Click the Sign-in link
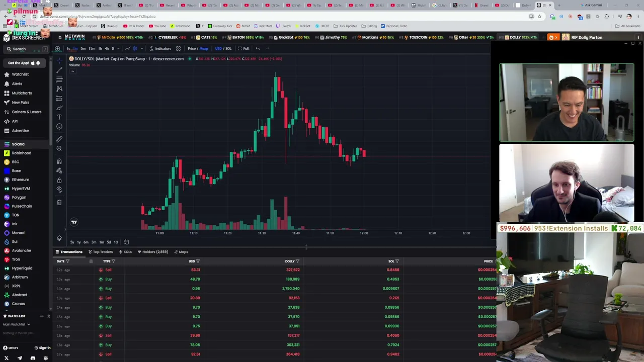Screen dimensions: 644x362 click(43, 348)
